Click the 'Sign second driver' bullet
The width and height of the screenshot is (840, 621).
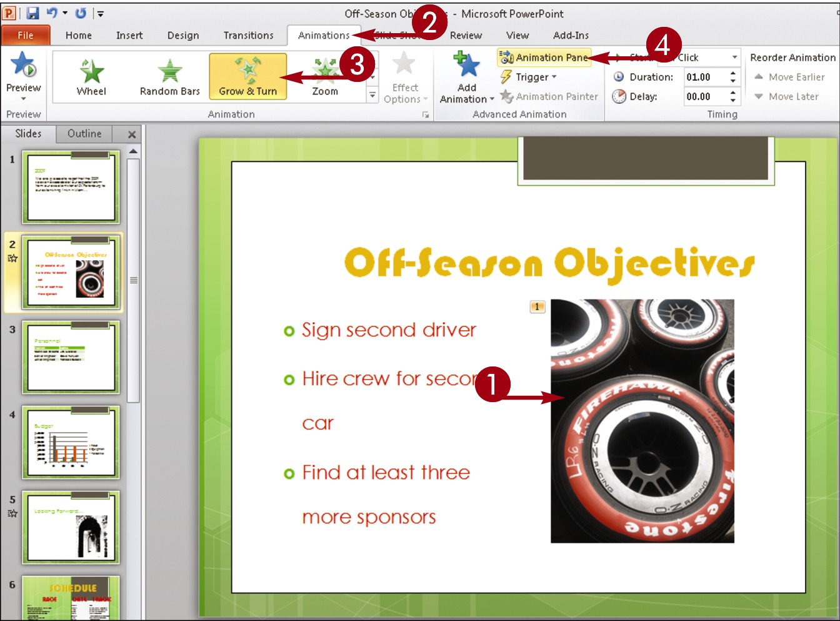[389, 330]
